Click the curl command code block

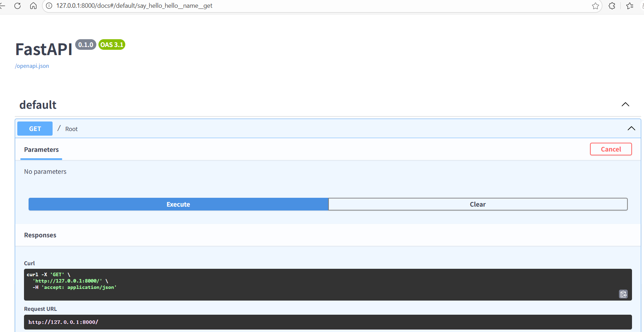pyautogui.click(x=328, y=285)
